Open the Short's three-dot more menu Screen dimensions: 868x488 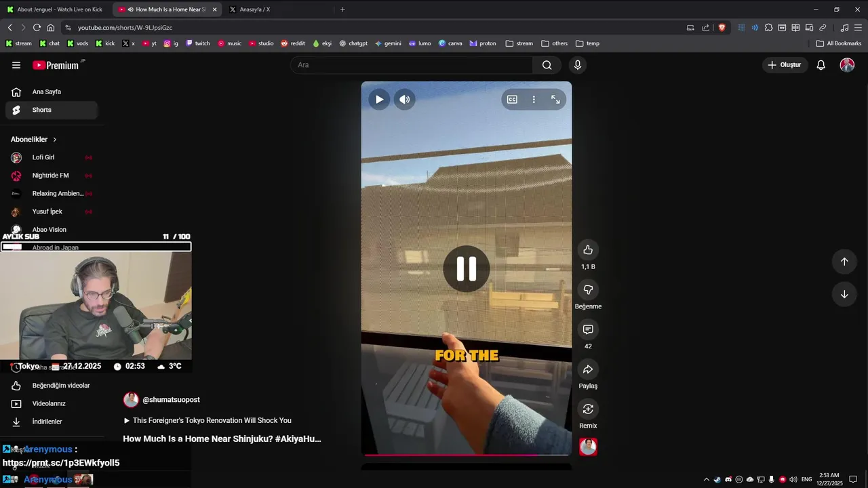tap(534, 100)
